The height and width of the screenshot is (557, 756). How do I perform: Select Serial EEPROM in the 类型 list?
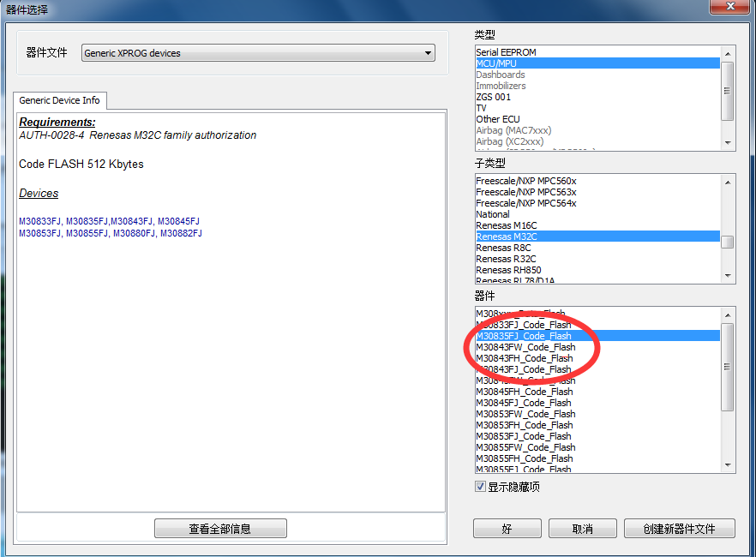(506, 52)
